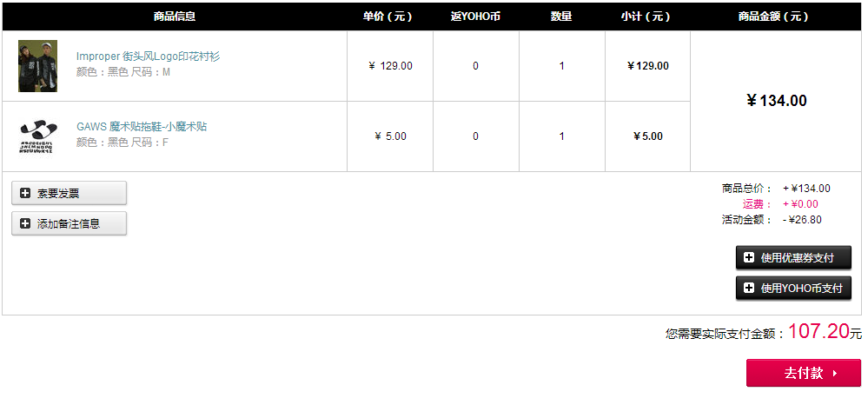
Task: Proceed with the 去付款 button
Action: click(804, 373)
